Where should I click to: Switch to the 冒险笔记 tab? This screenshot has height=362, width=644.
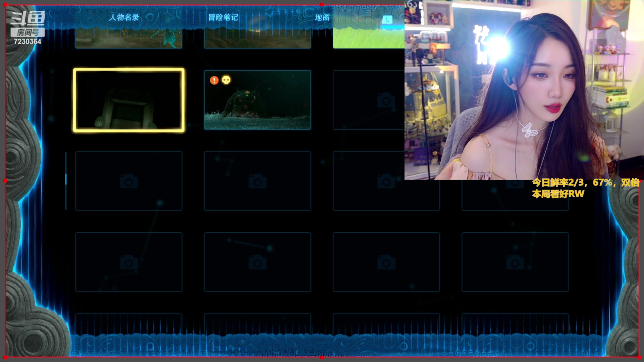[223, 17]
